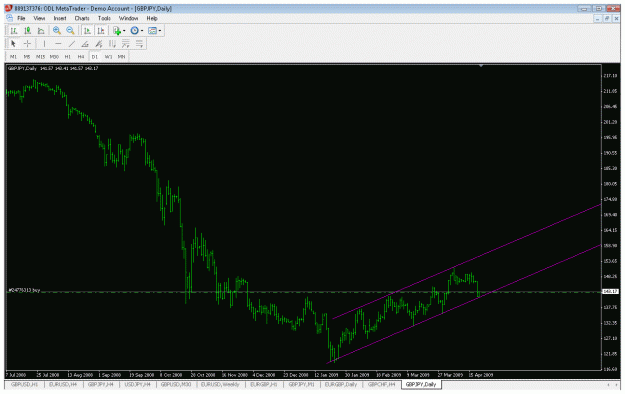Screen dimensions: 625x394
Task: Select the D1 daily timeframe
Action: point(94,57)
